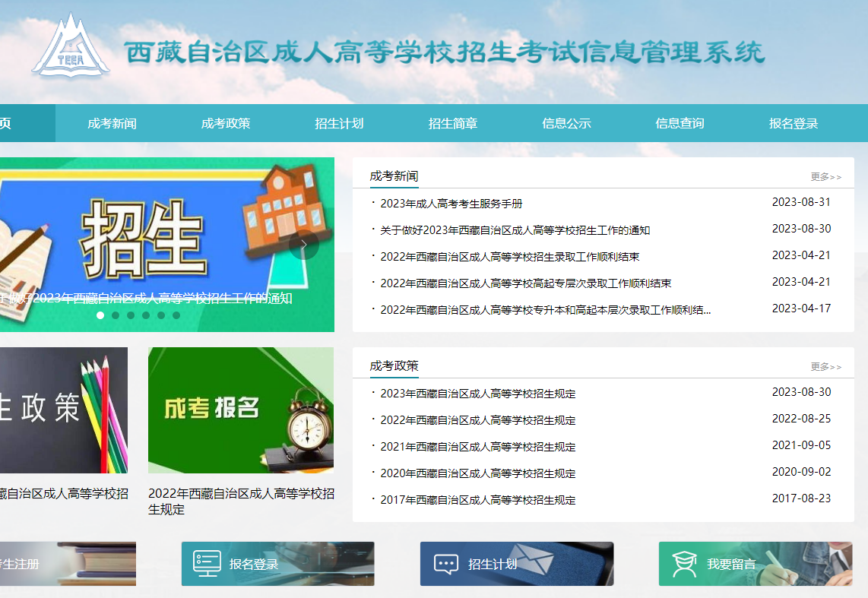Select the second carousel dot indicator
Screen dimensions: 868x598
(115, 315)
